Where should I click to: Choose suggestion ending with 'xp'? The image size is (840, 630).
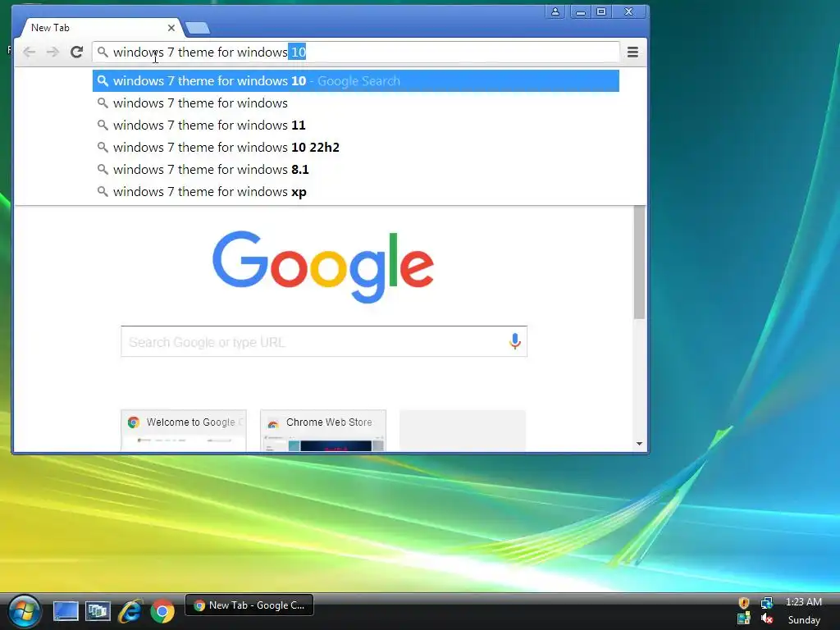(x=356, y=192)
